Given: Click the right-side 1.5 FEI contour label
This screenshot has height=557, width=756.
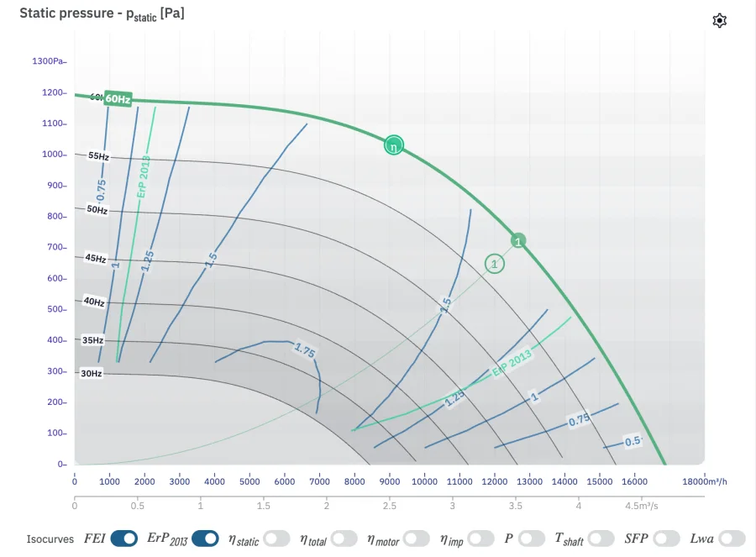Looking at the screenshot, I should (x=446, y=305).
